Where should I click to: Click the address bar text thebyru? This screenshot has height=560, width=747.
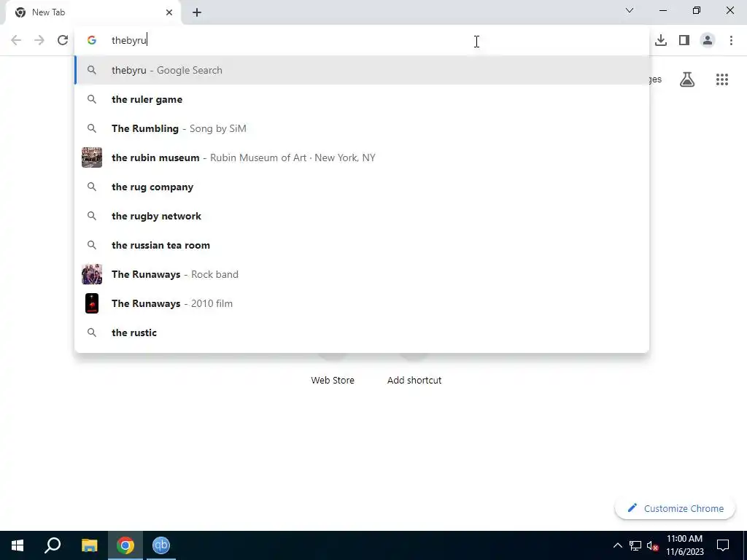(128, 41)
